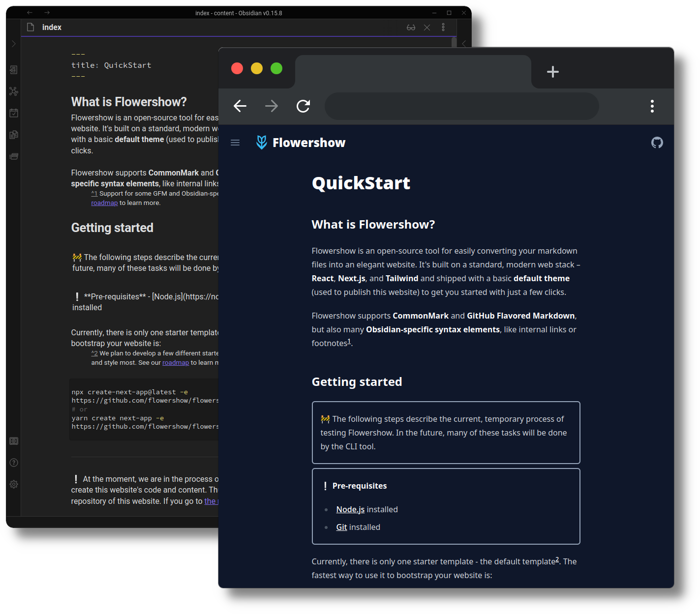
Task: Click the Git link in Pre-requisites
Action: click(341, 527)
